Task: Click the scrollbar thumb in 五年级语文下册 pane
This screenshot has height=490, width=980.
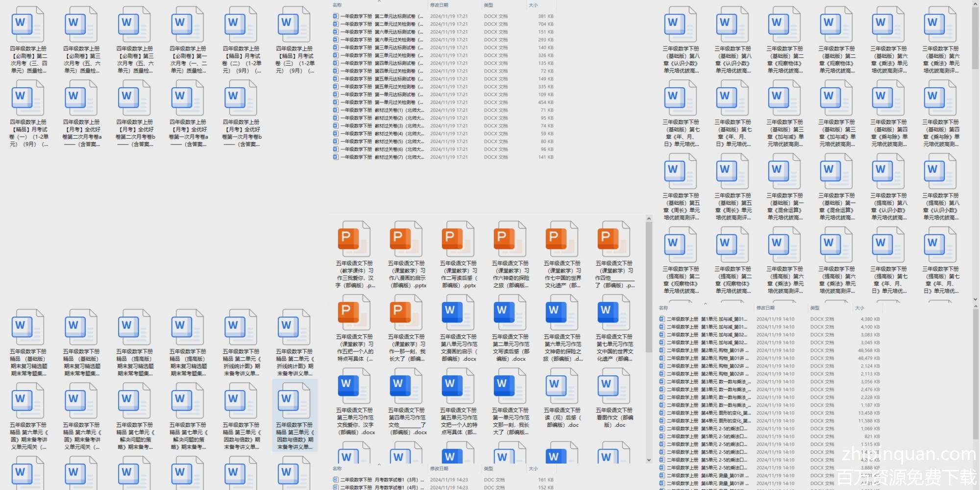Action: pyautogui.click(x=649, y=287)
